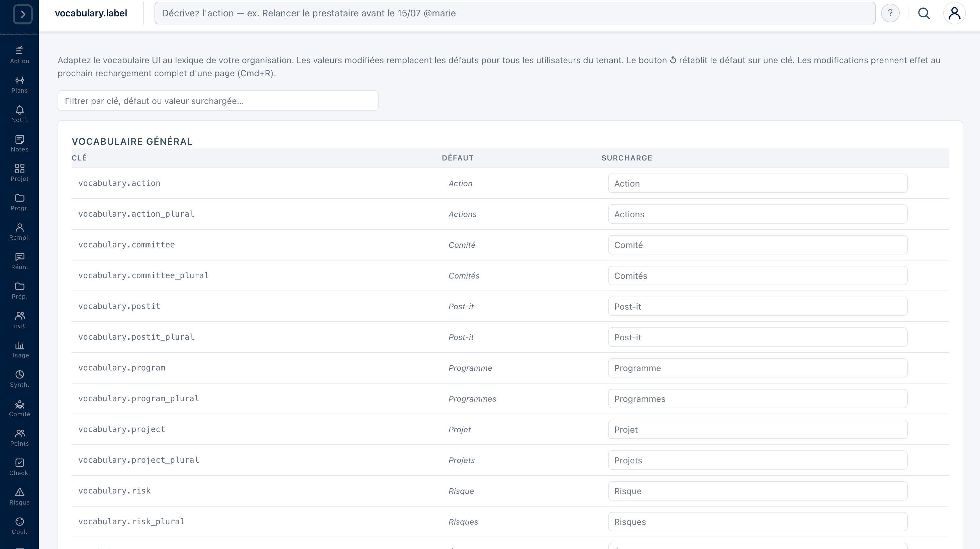Open the Prép. folder icon
980x549 pixels.
(x=19, y=291)
